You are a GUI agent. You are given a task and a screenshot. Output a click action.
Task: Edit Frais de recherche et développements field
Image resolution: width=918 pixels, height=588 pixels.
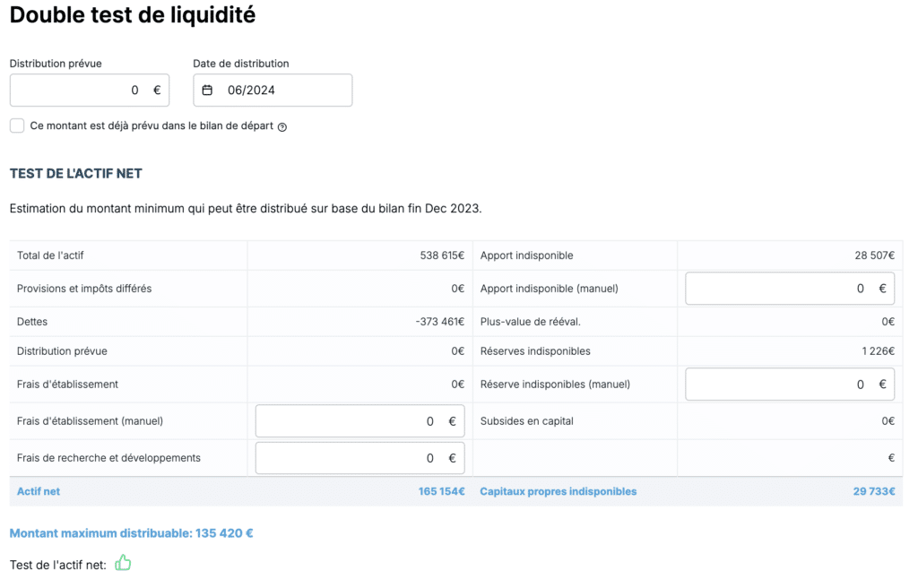coord(360,458)
